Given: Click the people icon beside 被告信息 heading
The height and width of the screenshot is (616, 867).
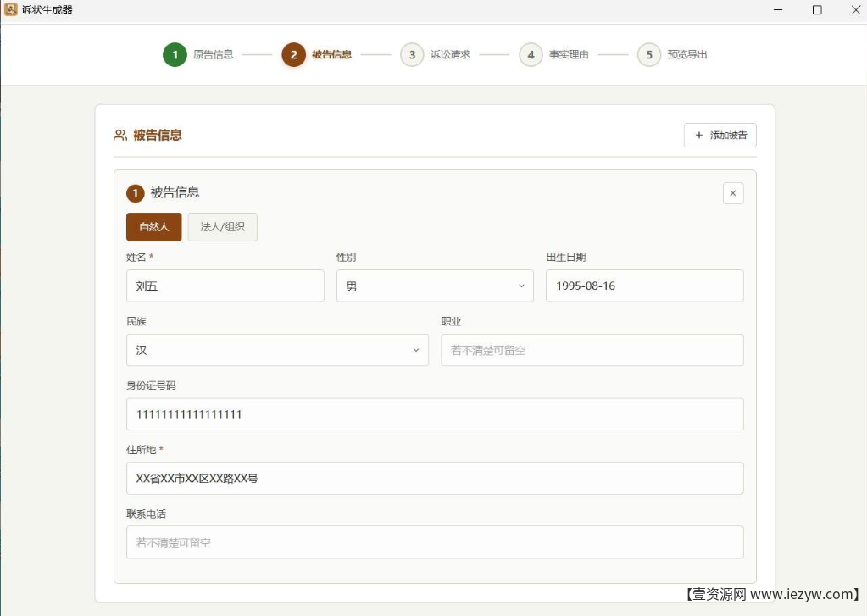Looking at the screenshot, I should (x=119, y=135).
